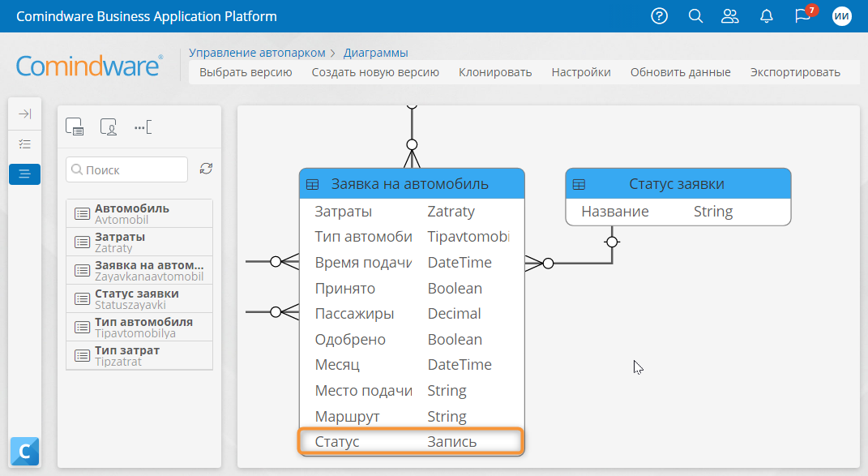The height and width of the screenshot is (476, 868).
Task: Open the help question mark icon
Action: click(x=659, y=16)
